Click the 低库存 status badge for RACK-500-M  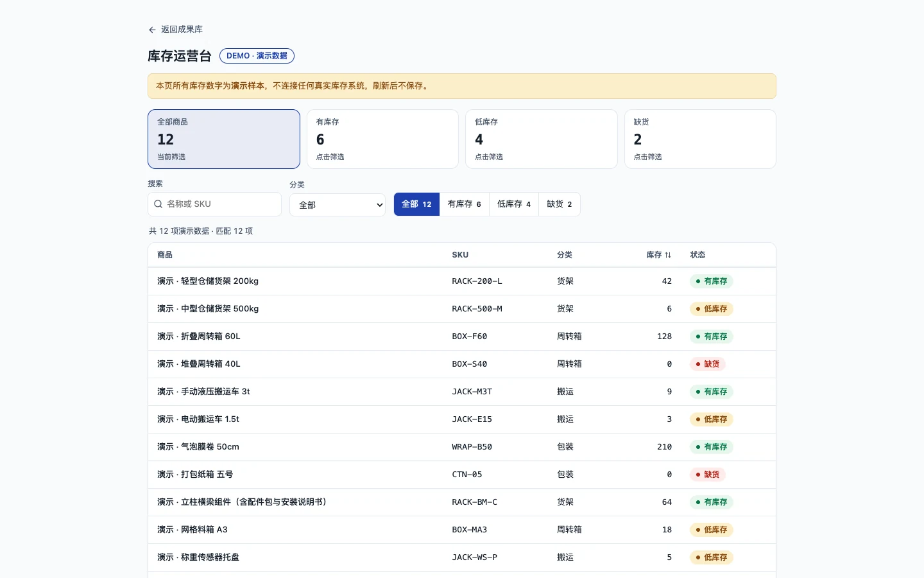[x=711, y=309]
